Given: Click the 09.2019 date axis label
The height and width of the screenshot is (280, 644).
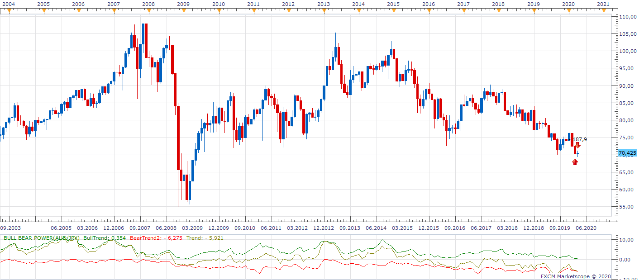Looking at the screenshot, I should tap(560, 228).
